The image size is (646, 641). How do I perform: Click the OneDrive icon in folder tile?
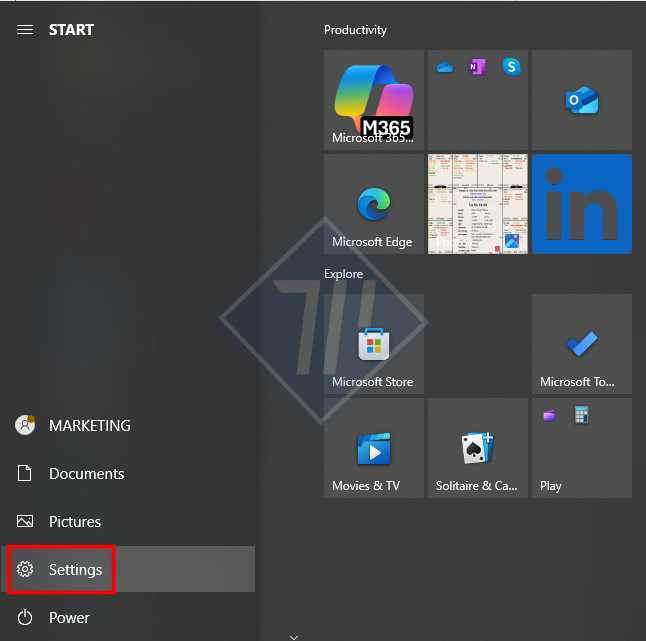446,67
